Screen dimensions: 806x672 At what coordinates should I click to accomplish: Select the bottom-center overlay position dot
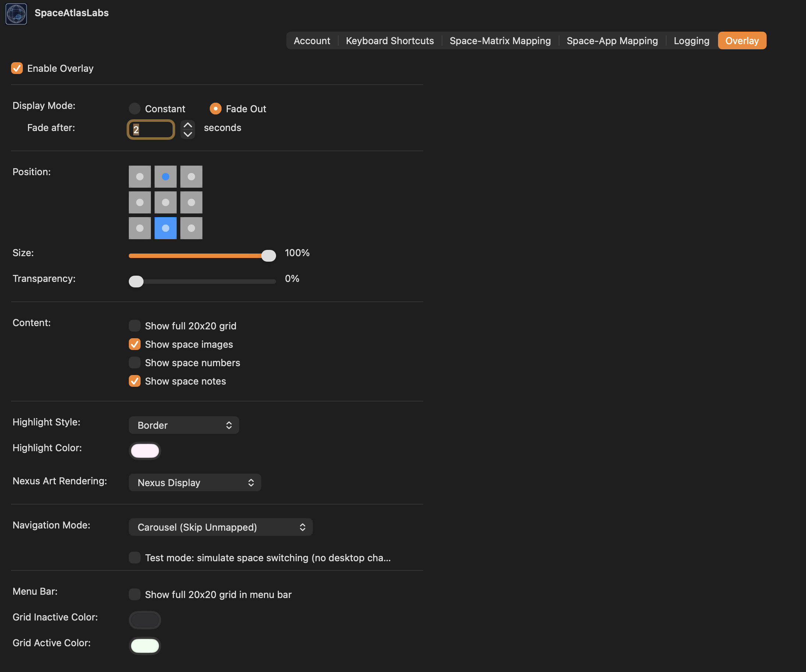(165, 228)
